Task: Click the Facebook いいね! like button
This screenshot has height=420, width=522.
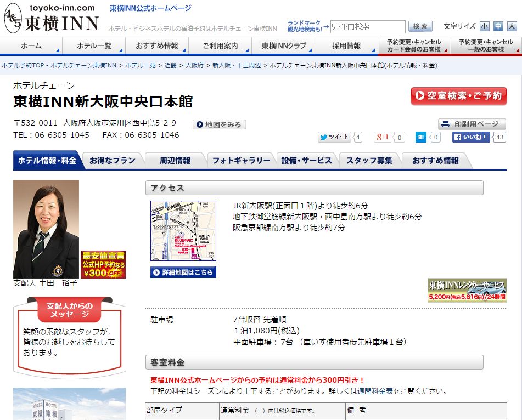Action: (471, 137)
